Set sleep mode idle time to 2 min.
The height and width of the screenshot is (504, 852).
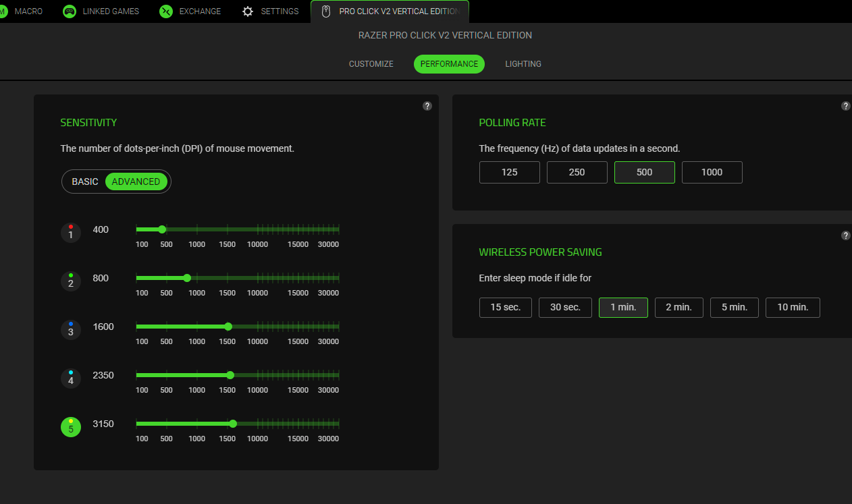(x=678, y=307)
